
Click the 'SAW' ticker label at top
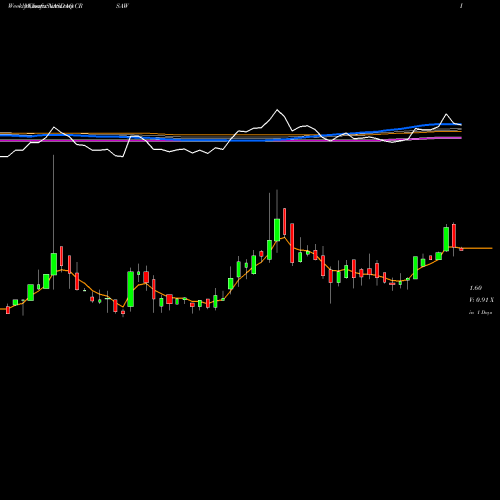pyautogui.click(x=122, y=6)
